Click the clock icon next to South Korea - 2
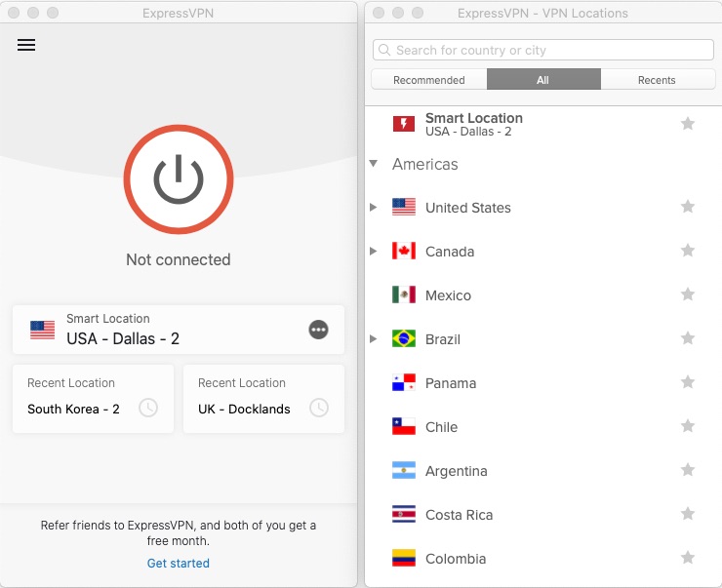722x588 pixels. pyautogui.click(x=148, y=408)
